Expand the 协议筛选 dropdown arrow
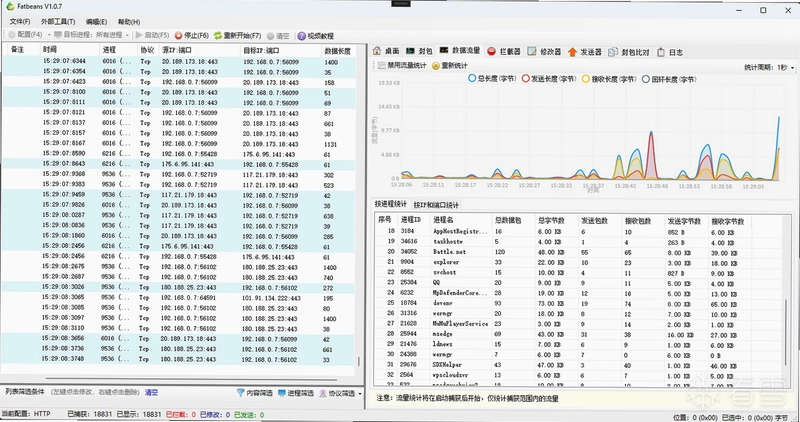The image size is (800, 422). click(x=360, y=393)
